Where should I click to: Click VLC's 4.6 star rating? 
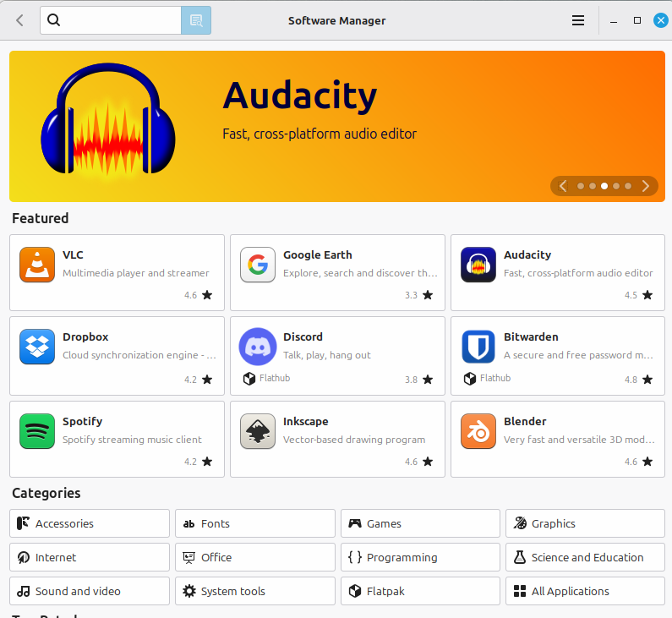[x=199, y=295]
